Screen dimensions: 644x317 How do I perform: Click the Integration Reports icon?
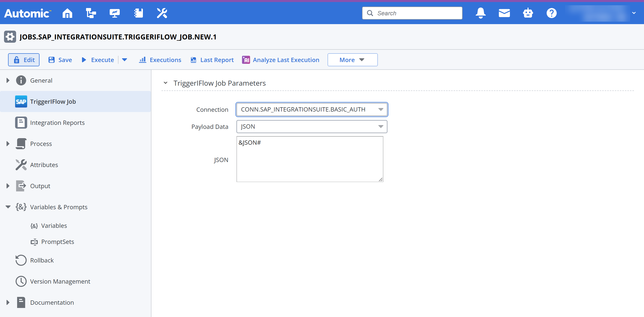(21, 123)
